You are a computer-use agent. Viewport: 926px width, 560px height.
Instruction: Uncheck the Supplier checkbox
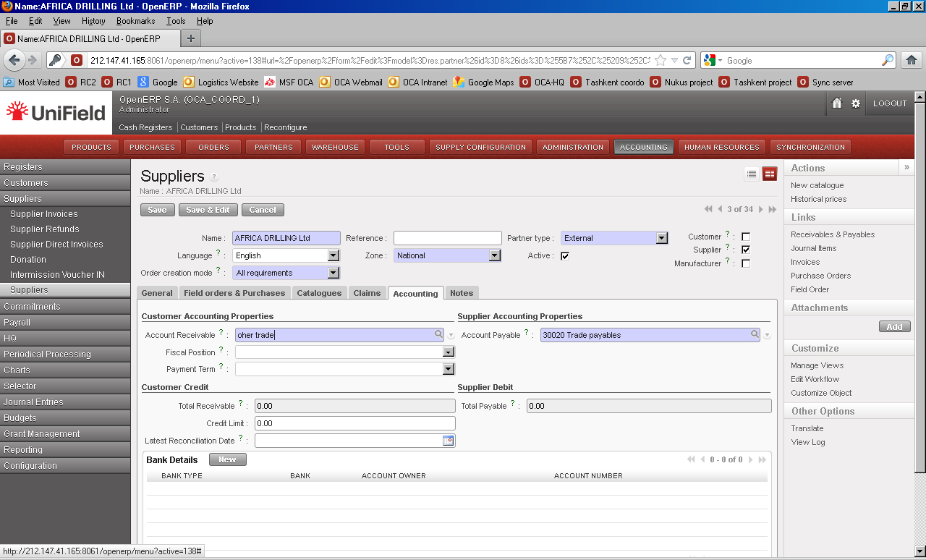pos(746,250)
